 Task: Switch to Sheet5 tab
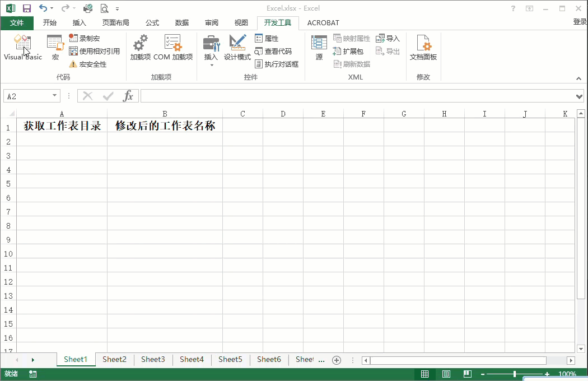point(230,360)
